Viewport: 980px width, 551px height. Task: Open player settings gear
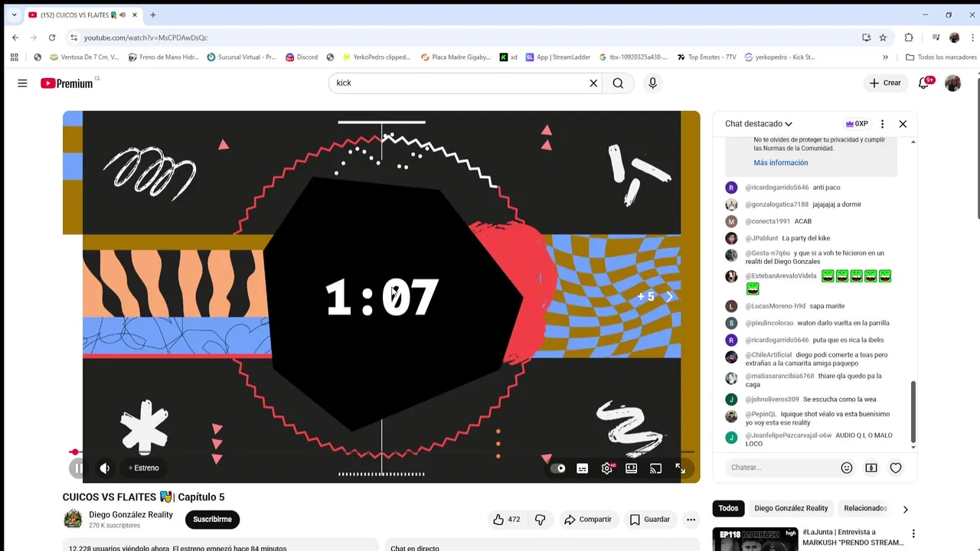click(607, 468)
